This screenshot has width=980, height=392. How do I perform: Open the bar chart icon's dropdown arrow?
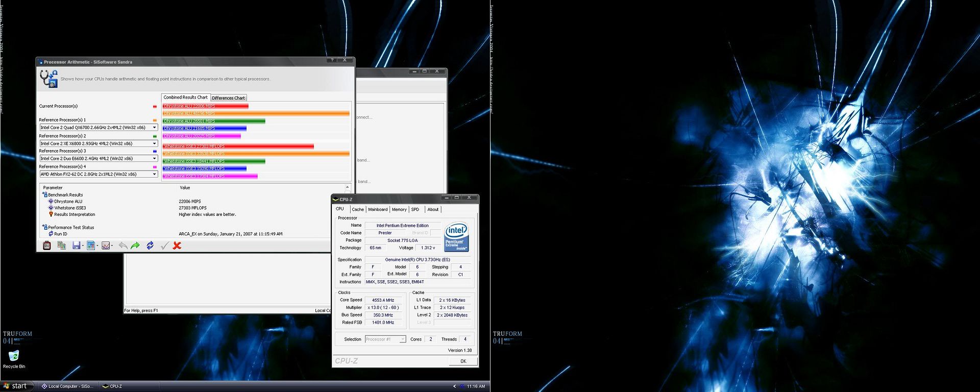[97, 246]
